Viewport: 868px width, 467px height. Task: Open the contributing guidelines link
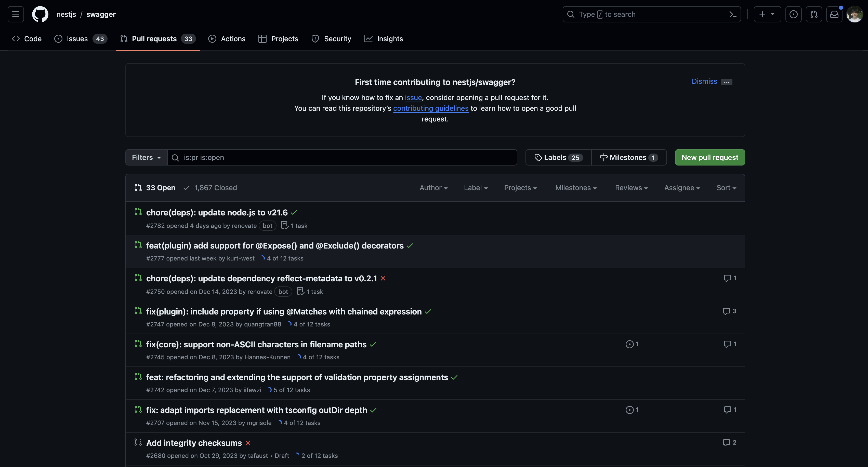pyautogui.click(x=431, y=108)
